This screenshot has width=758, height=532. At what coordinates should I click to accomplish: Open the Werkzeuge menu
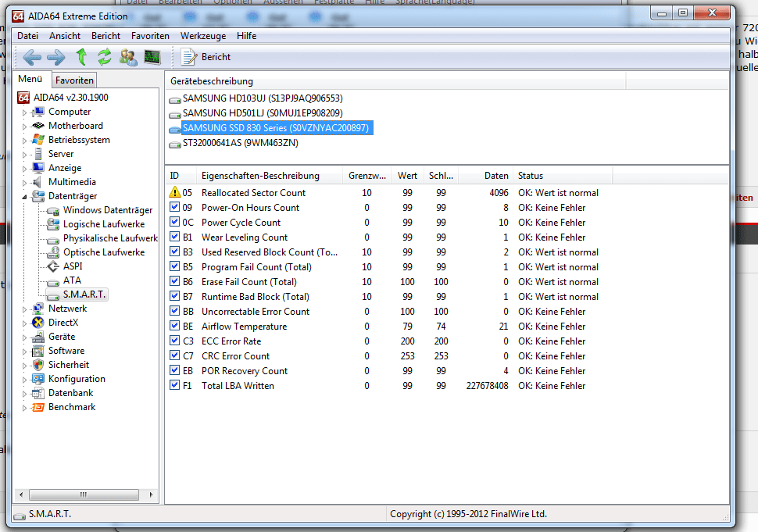[203, 36]
